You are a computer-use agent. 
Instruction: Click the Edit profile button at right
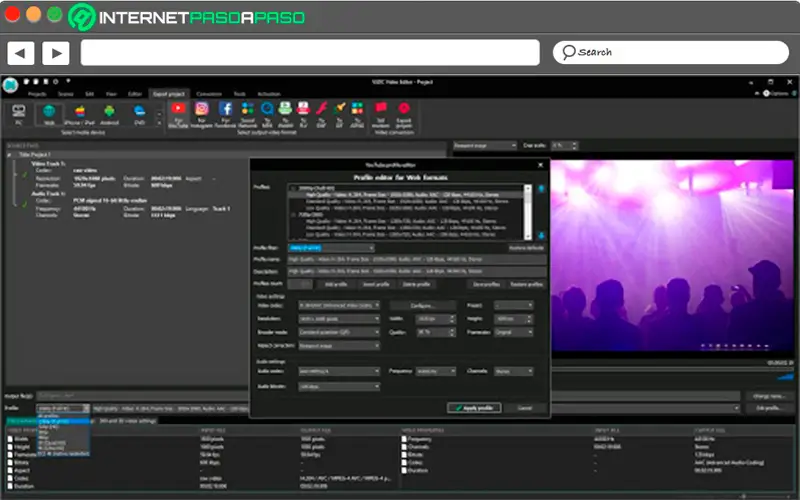[x=770, y=408]
